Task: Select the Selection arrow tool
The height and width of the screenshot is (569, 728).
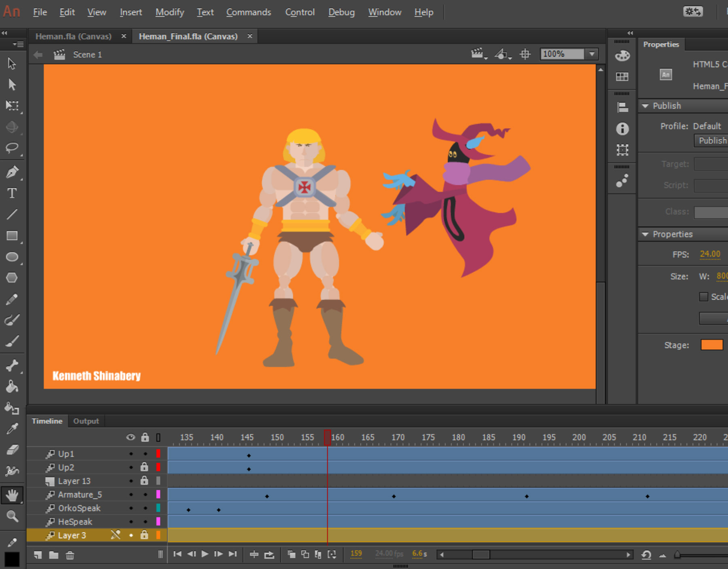Action: pos(12,63)
